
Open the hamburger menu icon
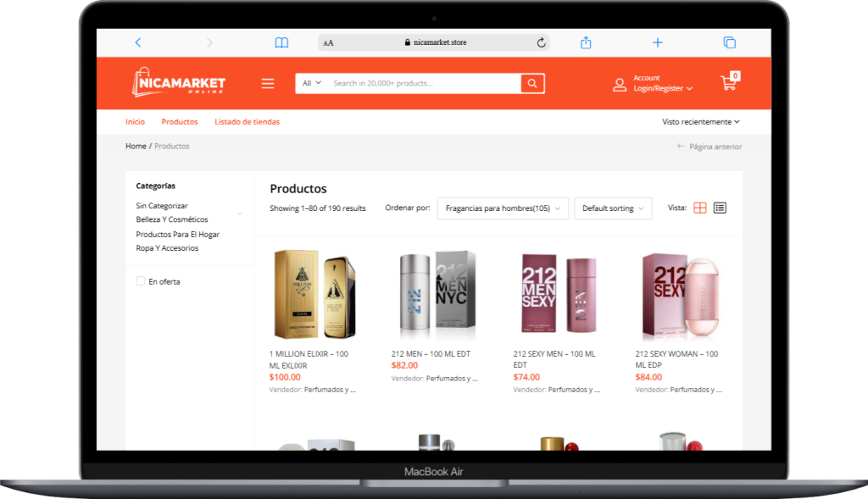[268, 84]
